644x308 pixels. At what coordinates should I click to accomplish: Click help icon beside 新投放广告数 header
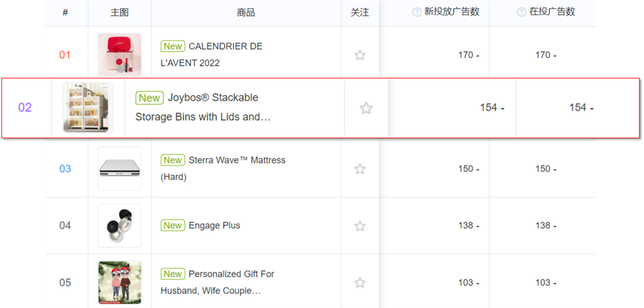pyautogui.click(x=416, y=13)
